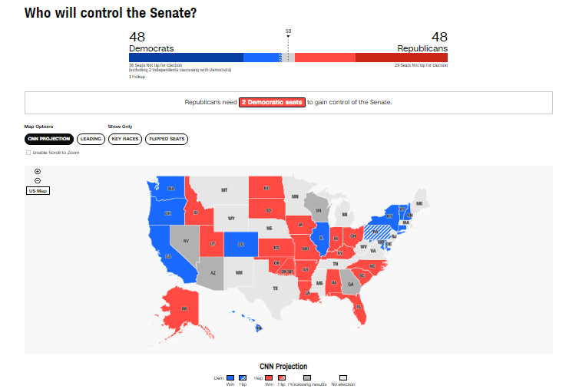This screenshot has width=569, height=392.
Task: Click the Processing results legend swatch
Action: point(307,377)
